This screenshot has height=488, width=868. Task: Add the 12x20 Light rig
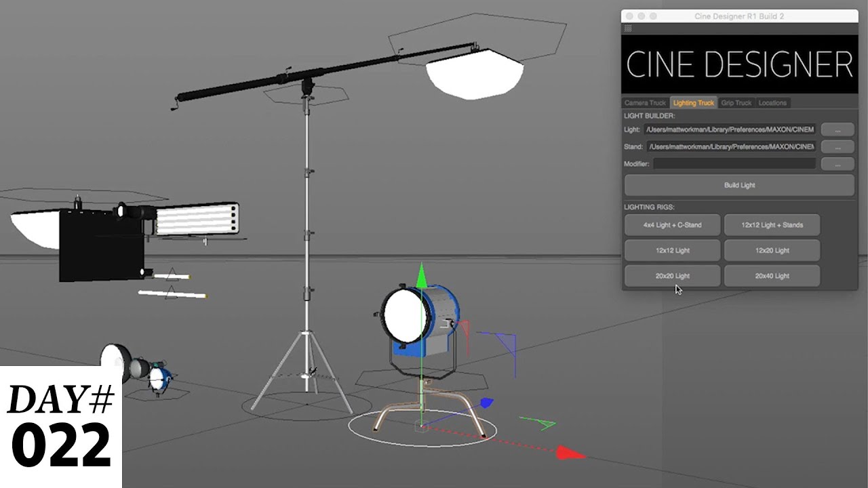[x=772, y=250]
